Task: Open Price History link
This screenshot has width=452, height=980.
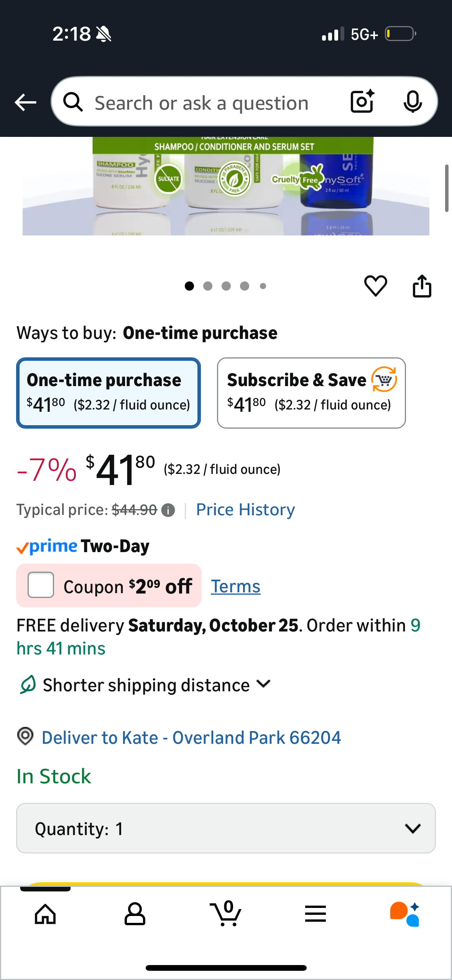Action: (245, 510)
